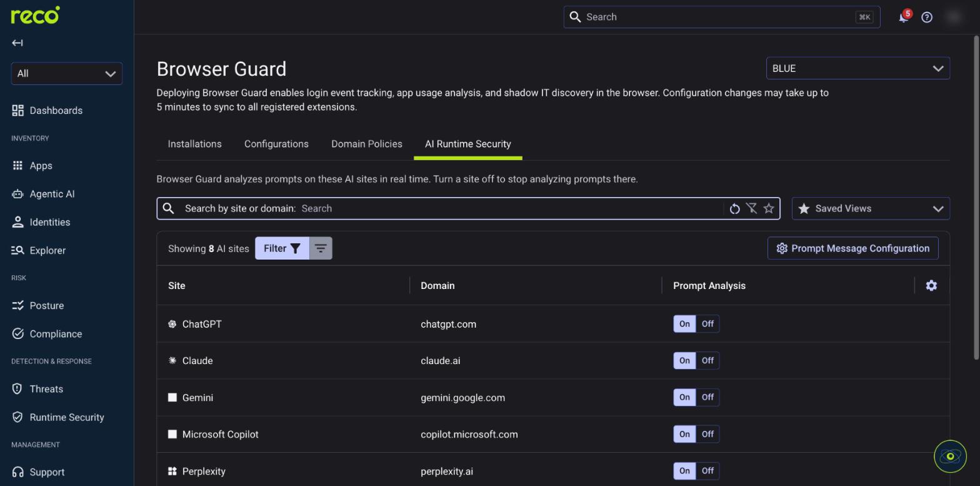
Task: Select On for ChatGPT prompt analysis
Action: pyautogui.click(x=684, y=324)
